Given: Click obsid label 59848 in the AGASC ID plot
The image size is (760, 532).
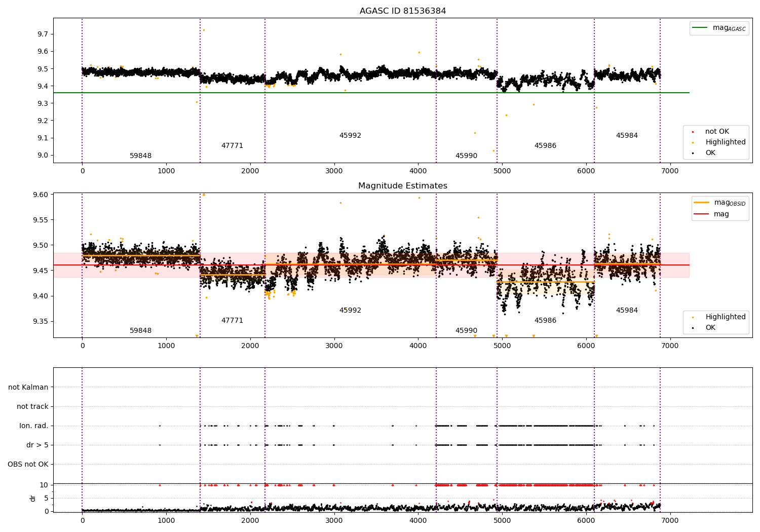Looking at the screenshot, I should pos(141,156).
